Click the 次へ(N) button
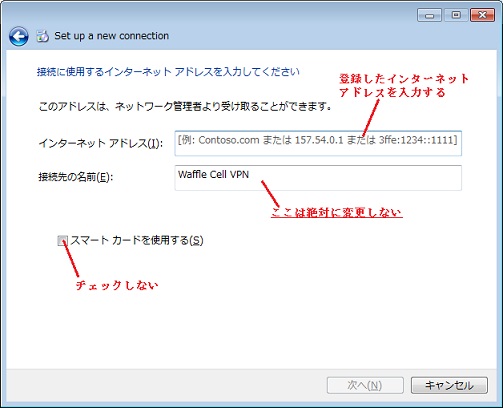 click(x=365, y=385)
